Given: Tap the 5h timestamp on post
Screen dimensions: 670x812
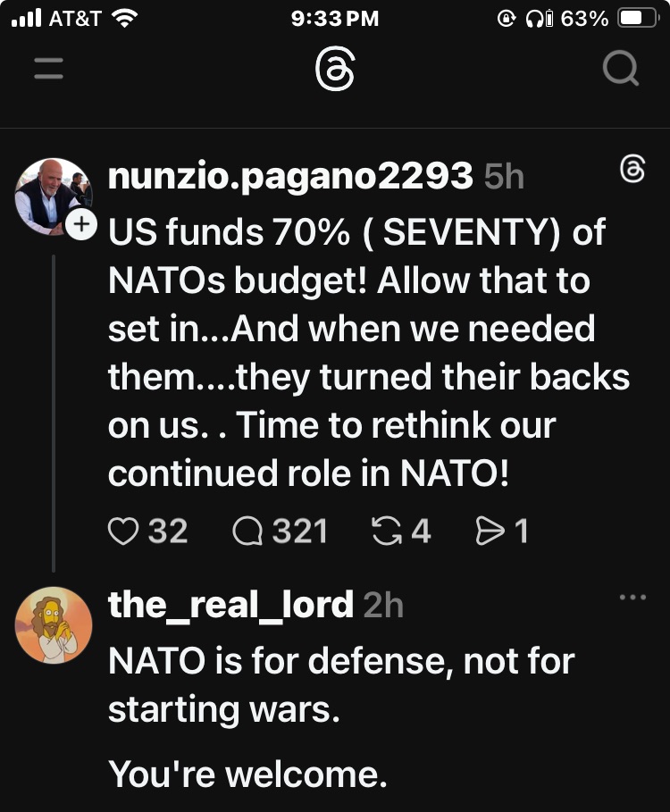Looking at the screenshot, I should pos(503,177).
